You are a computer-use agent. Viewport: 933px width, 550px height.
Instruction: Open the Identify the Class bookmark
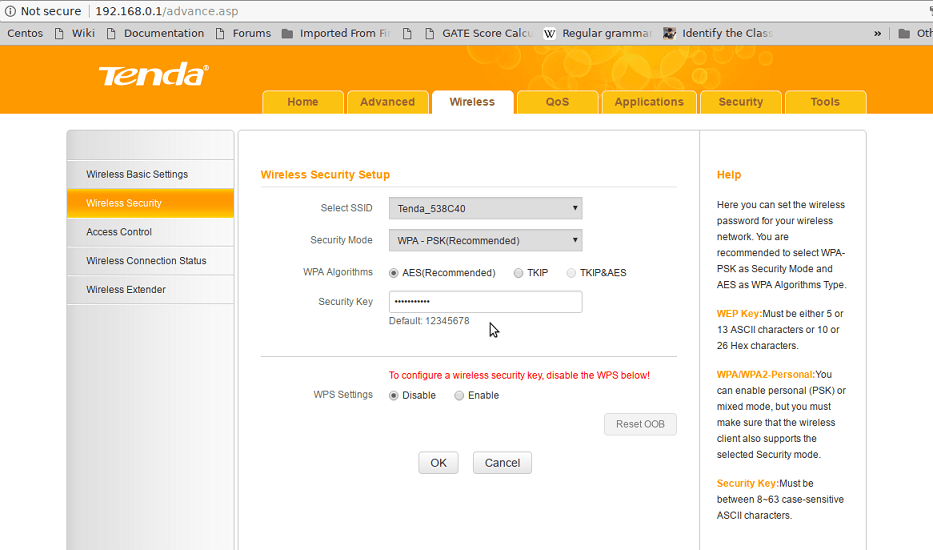tap(718, 33)
